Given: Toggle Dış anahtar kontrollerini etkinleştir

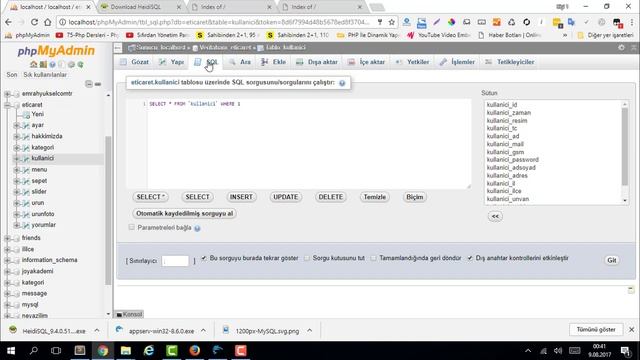Looking at the screenshot, I should (x=470, y=258).
